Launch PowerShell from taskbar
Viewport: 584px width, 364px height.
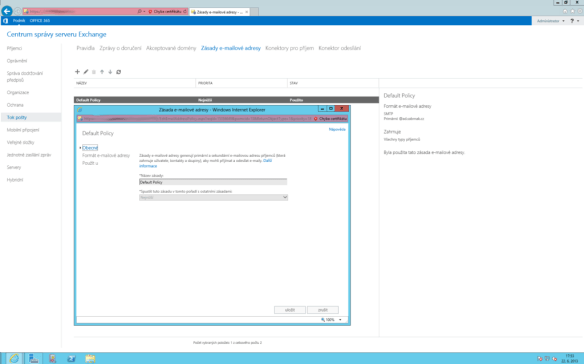click(x=71, y=358)
